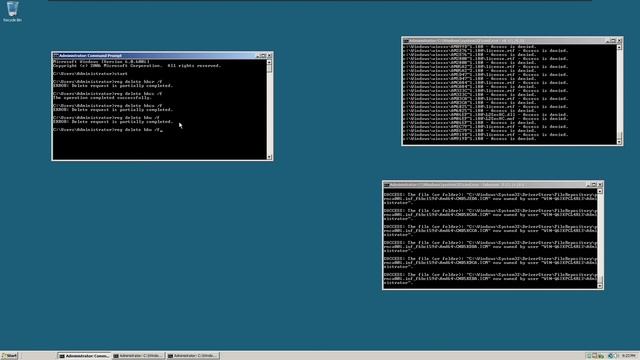Screen dimensions: 640x360
Task: Open the Recycle Bin desktop icon
Action: pos(12,11)
